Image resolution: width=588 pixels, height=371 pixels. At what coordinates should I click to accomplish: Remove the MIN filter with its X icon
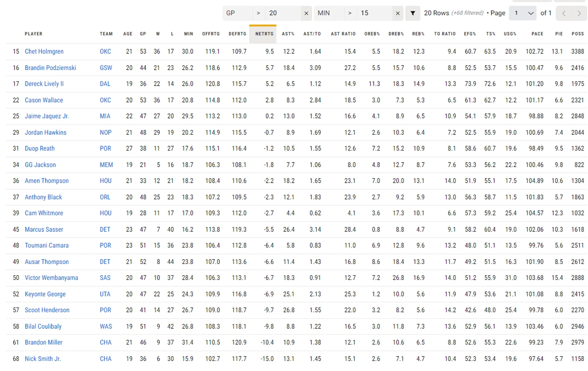[398, 13]
